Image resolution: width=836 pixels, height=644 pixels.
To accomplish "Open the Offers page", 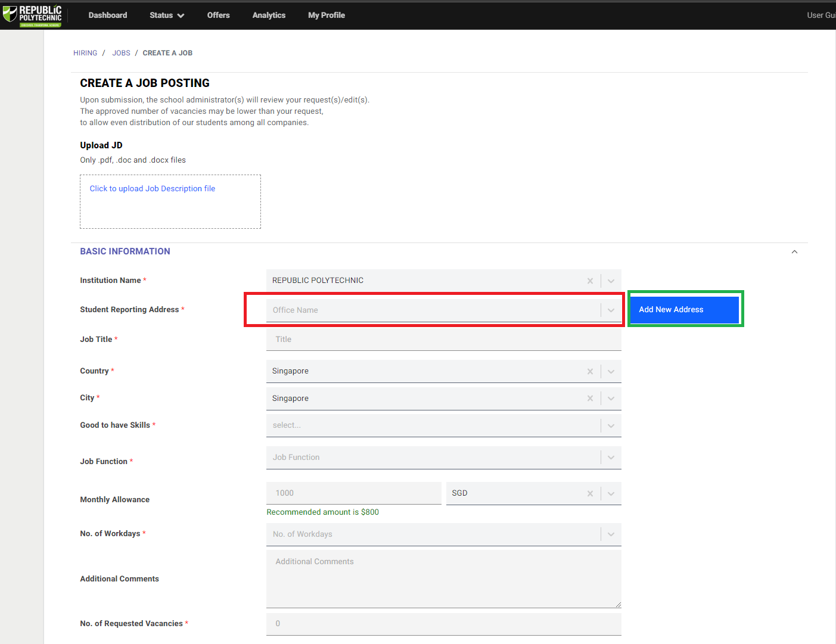I will pos(218,15).
